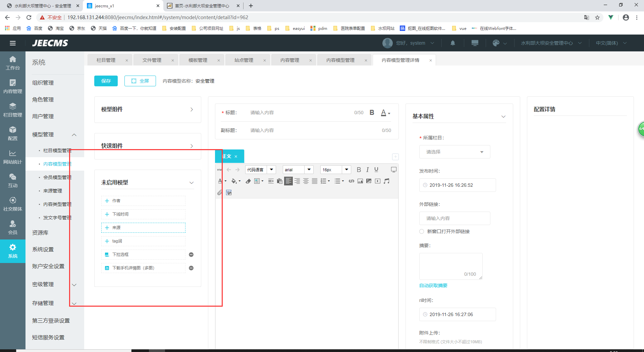Open 会员模型管理 in the sidebar menu
This screenshot has width=644, height=352.
[x=57, y=177]
